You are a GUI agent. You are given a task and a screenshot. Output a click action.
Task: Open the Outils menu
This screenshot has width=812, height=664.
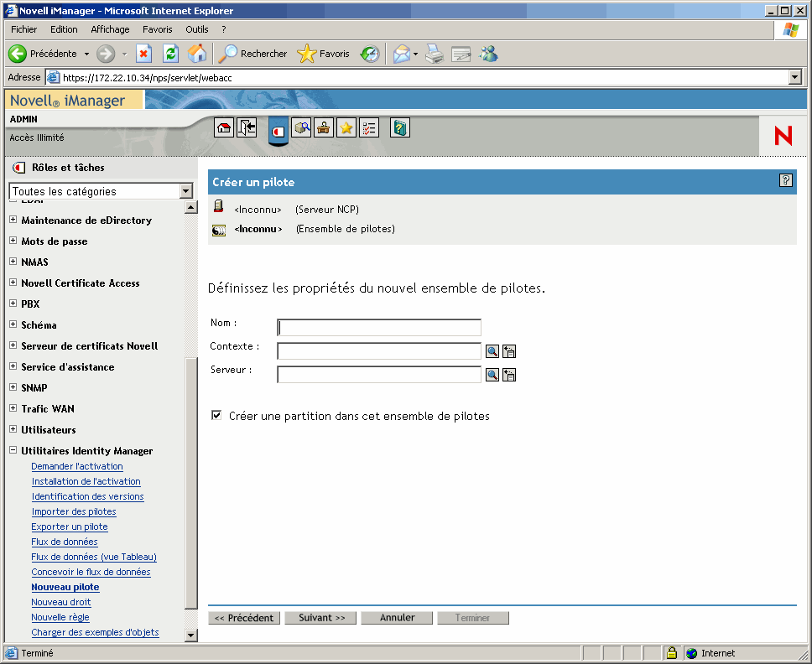[x=196, y=29]
